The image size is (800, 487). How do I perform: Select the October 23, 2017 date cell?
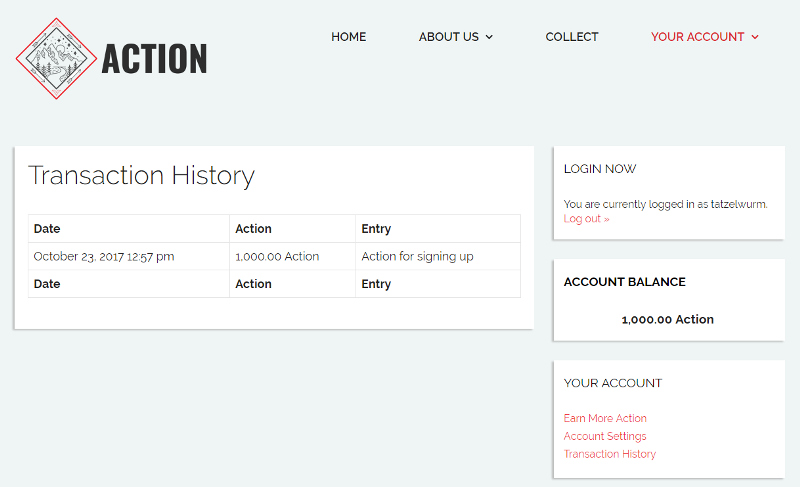pos(104,257)
